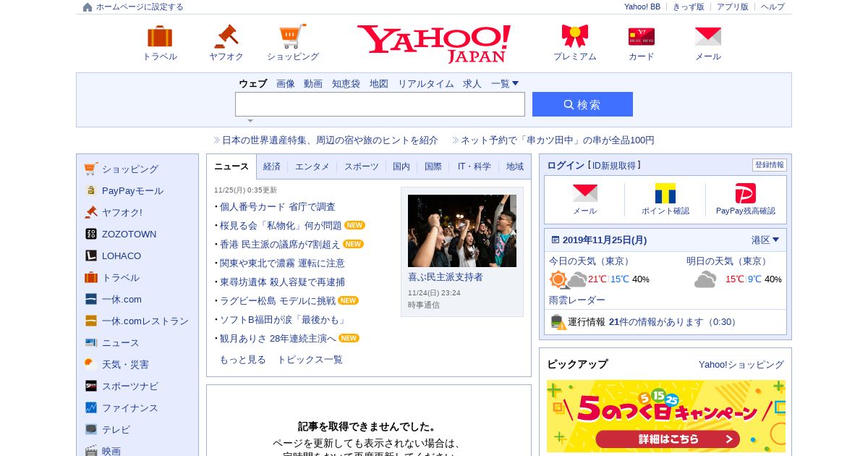Image resolution: width=868 pixels, height=456 pixels.
Task: Open the Yahoo! BB top link
Action: [x=642, y=7]
